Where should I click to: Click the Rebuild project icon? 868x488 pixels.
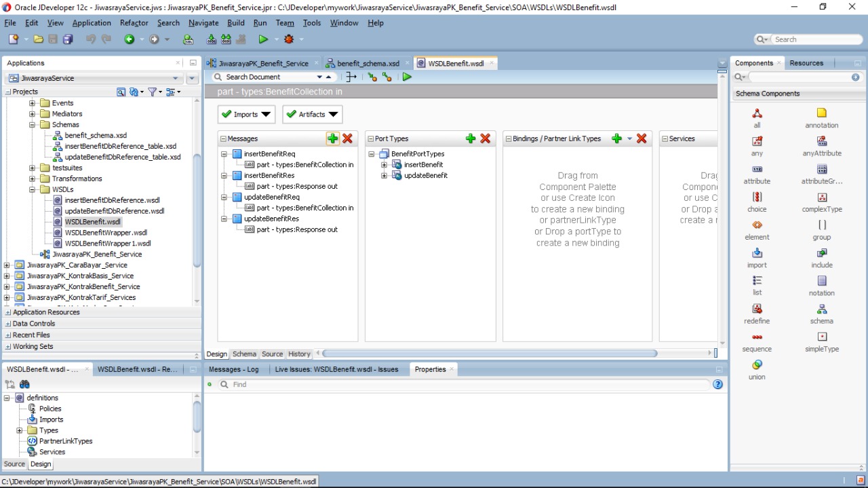(226, 39)
